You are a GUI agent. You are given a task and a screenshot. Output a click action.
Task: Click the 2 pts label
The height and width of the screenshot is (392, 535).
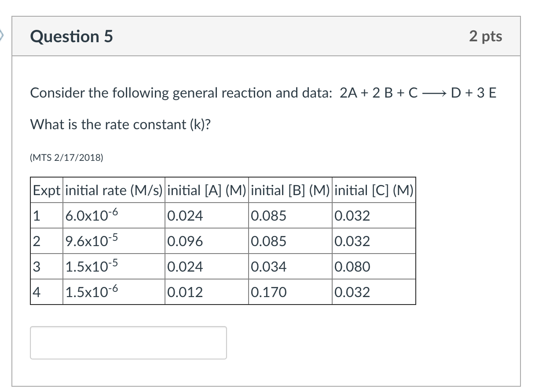[x=485, y=36]
